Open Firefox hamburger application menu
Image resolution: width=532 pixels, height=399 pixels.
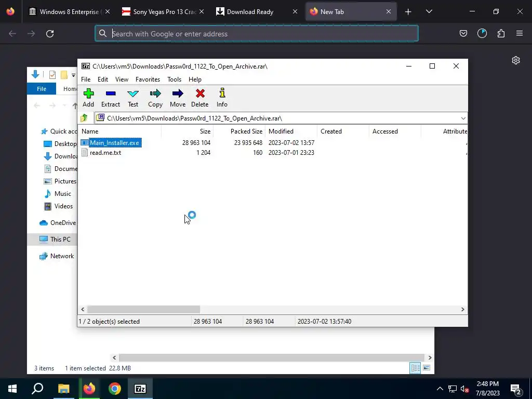tap(520, 34)
